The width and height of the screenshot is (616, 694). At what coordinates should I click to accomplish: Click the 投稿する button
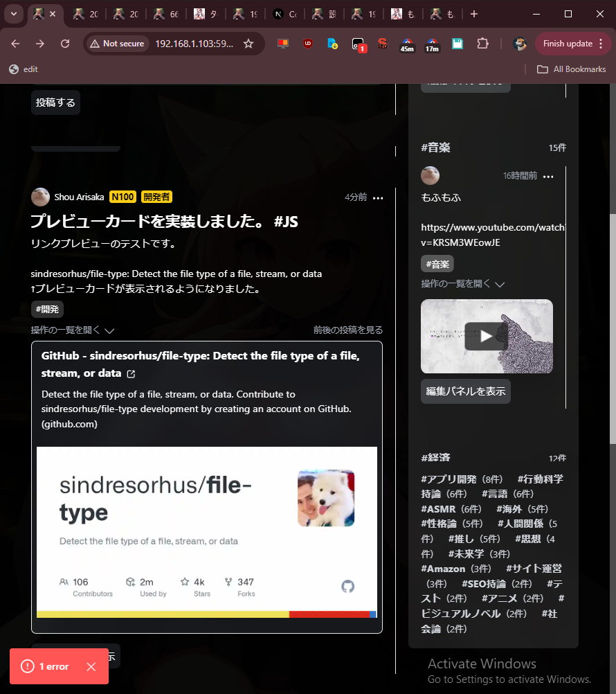(x=55, y=101)
